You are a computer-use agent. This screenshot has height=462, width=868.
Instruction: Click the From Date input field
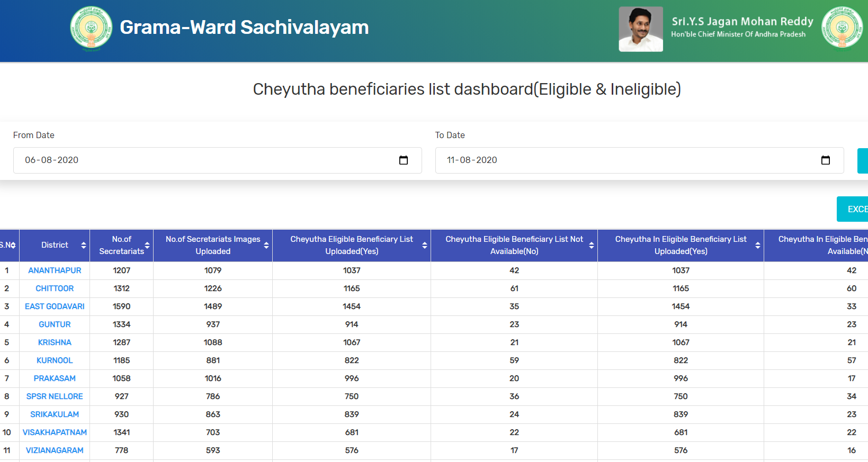point(207,160)
